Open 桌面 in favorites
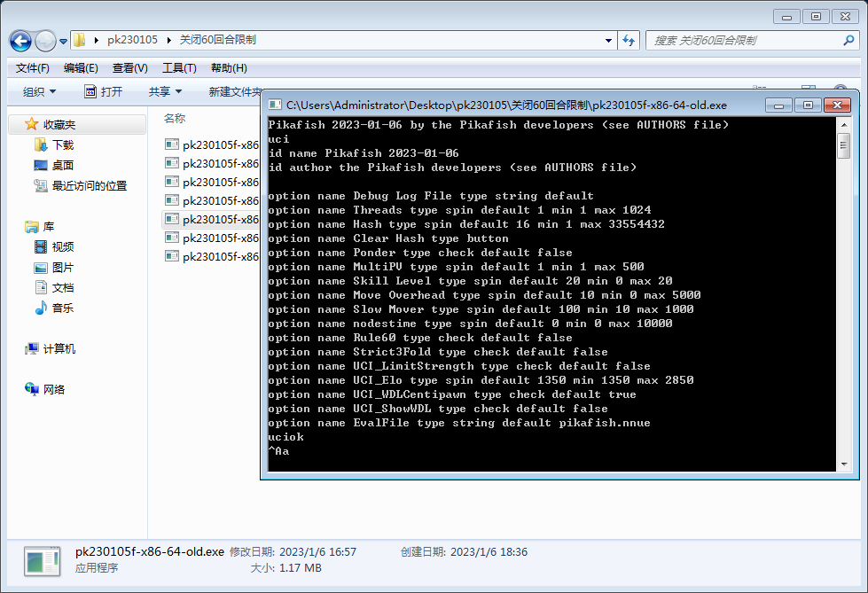The width and height of the screenshot is (868, 593). 63,165
